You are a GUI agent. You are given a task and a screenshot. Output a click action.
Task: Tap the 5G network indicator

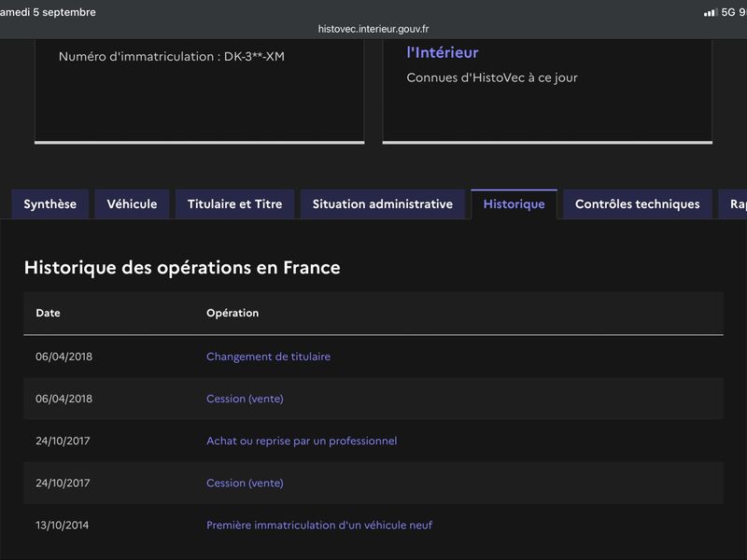[x=728, y=12]
